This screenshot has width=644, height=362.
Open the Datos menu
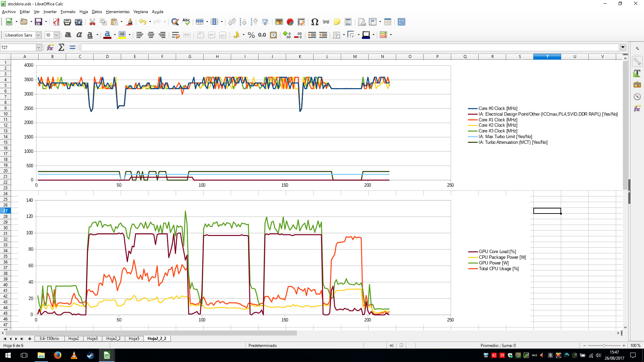coord(97,12)
